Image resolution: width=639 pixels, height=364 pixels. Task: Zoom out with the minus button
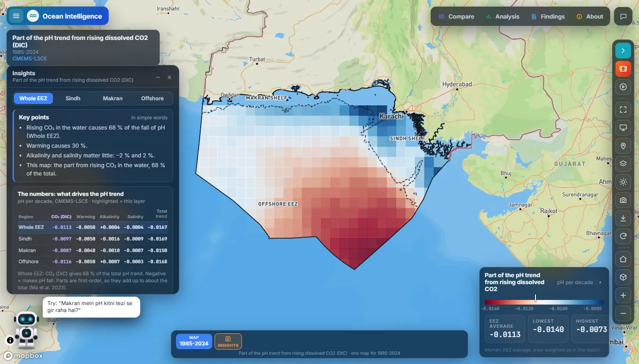[623, 313]
